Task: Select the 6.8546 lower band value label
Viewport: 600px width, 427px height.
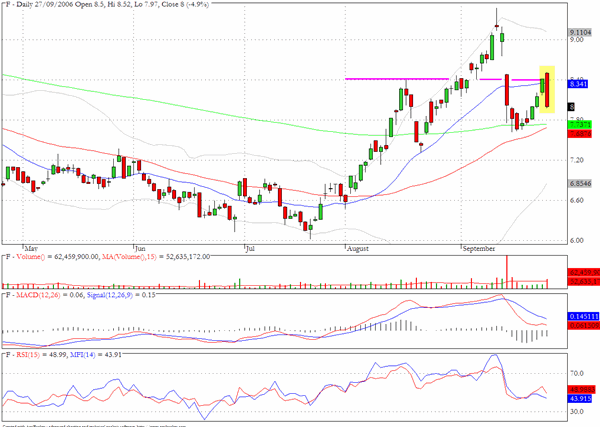Action: [x=580, y=184]
